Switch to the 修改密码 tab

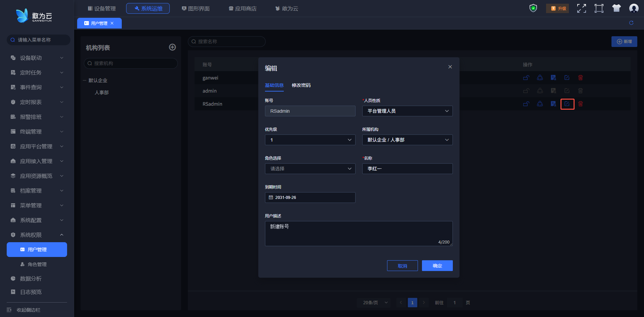click(301, 85)
